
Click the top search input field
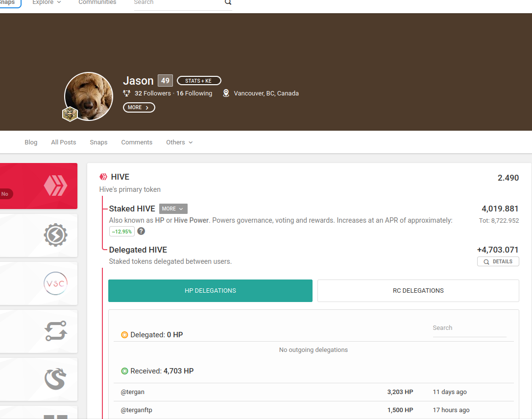point(178,3)
